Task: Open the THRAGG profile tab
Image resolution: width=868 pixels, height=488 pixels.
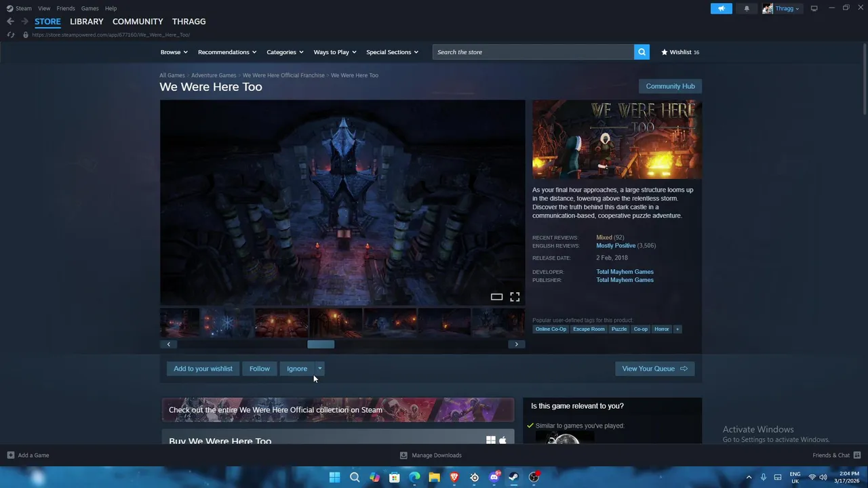Action: click(x=189, y=22)
